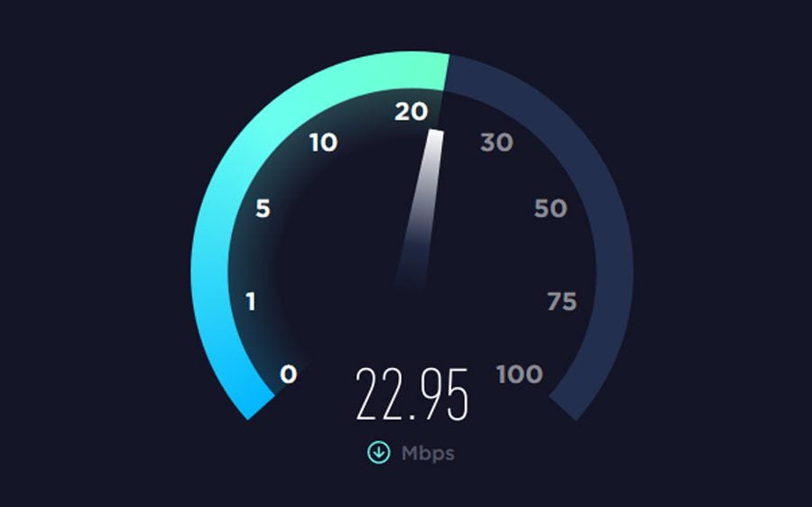812x507 pixels.
Task: Click the dark ending tip of the arc
Action: pyautogui.click(x=568, y=401)
